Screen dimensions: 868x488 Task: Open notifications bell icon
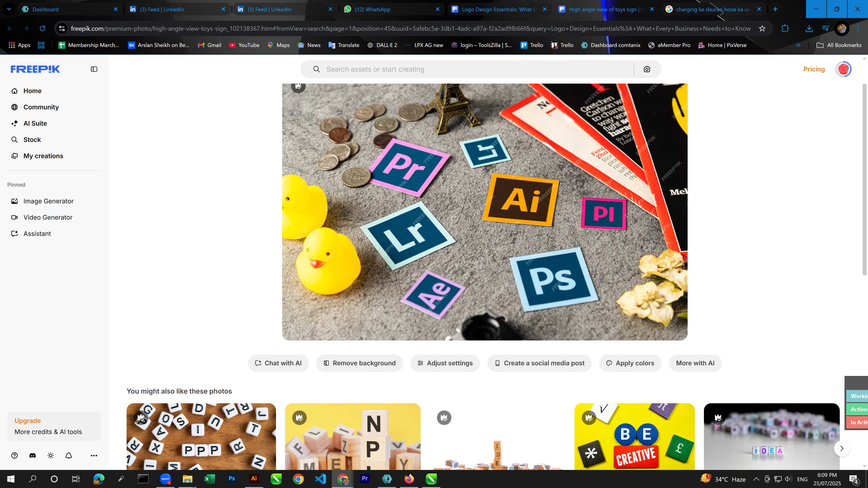[69, 455]
